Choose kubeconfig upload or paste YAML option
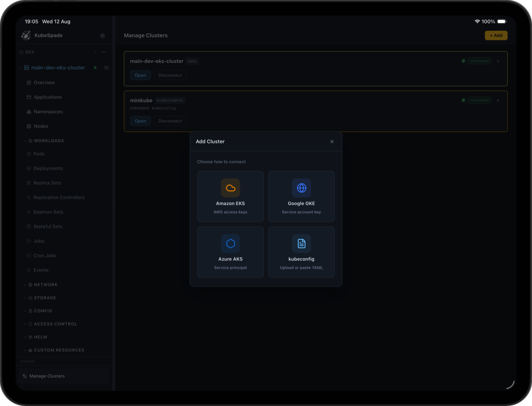 302,252
